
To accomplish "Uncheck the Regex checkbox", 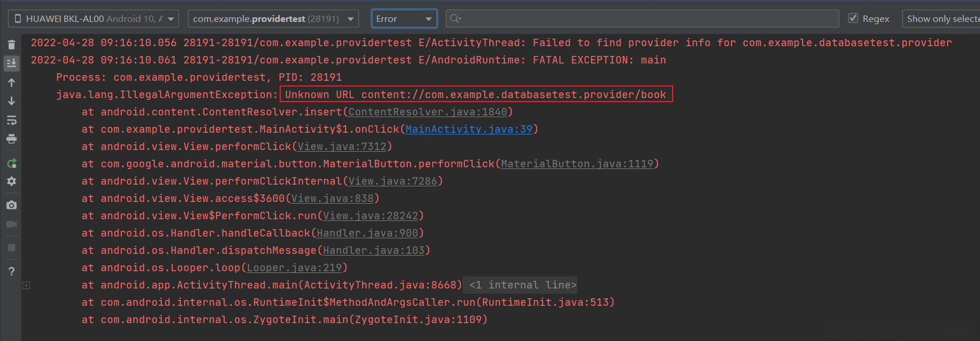I will tap(853, 18).
